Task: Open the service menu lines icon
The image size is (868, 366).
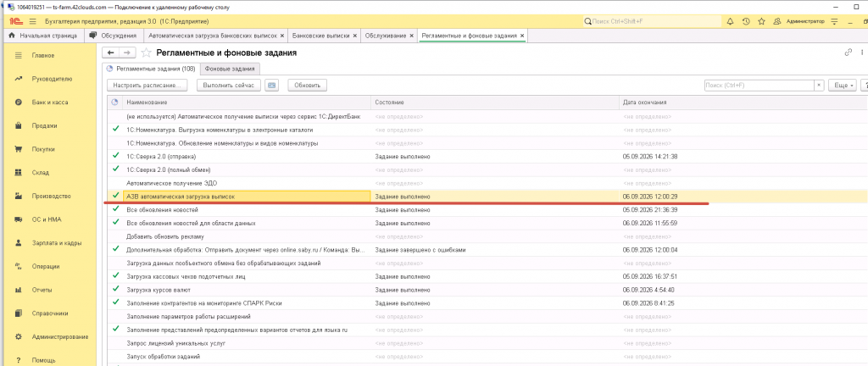Action: point(834,21)
